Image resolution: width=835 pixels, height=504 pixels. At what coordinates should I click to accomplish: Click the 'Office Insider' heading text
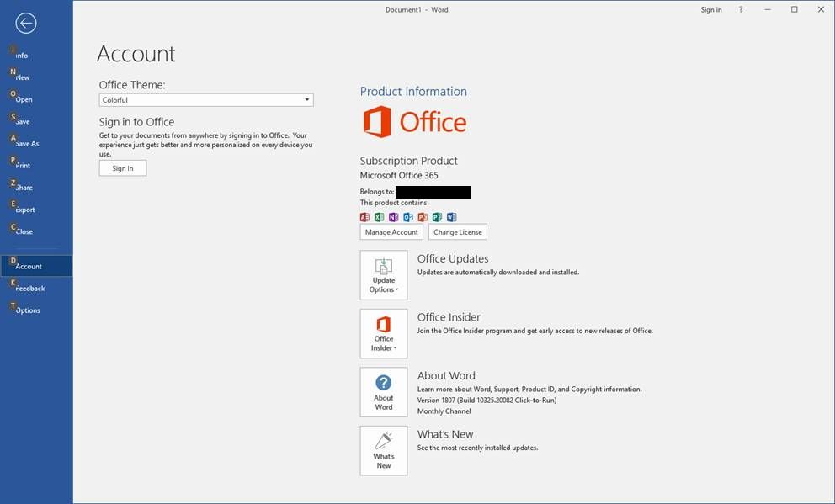pos(449,317)
